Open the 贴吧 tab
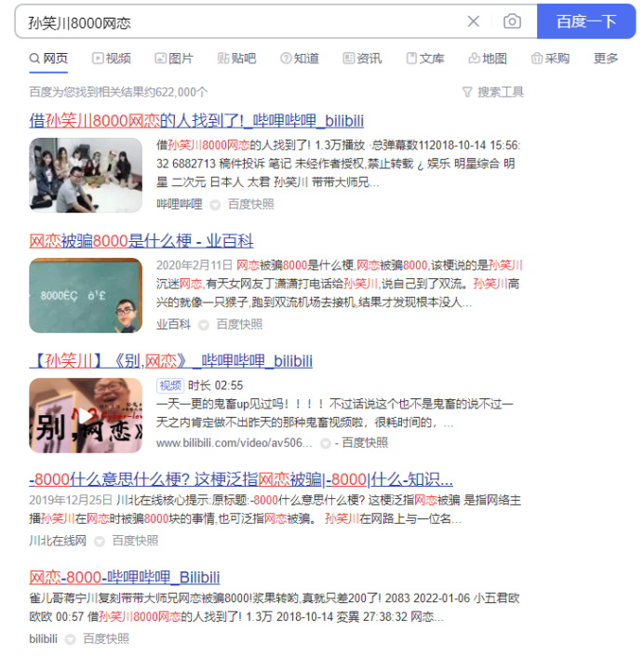Screen dimensions: 644x658 pyautogui.click(x=236, y=59)
